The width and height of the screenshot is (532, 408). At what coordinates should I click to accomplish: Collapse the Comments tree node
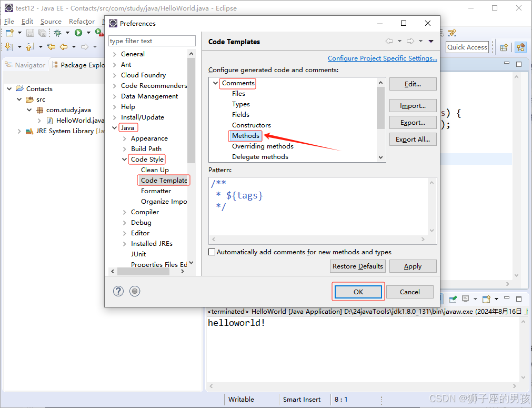click(x=215, y=83)
